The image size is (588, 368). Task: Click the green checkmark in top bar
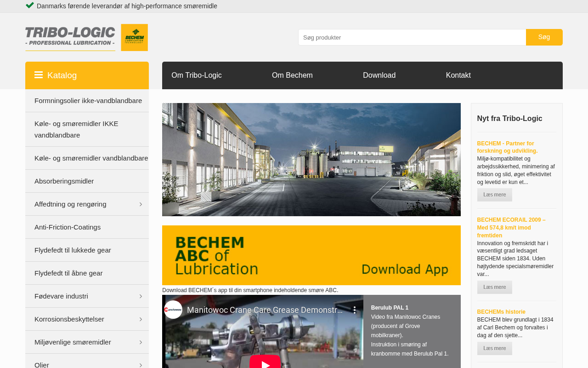[x=30, y=6]
